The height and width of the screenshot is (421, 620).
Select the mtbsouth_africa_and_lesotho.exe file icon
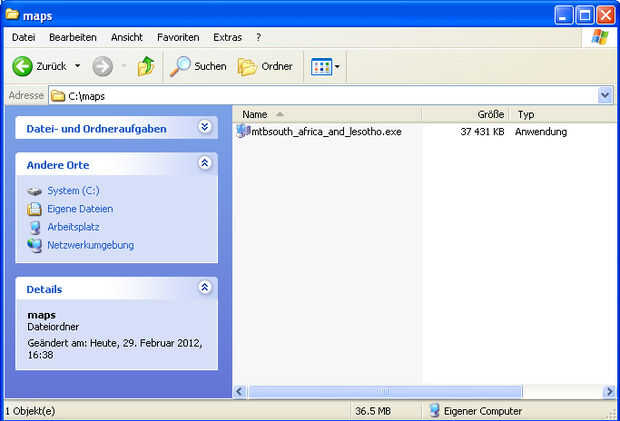coord(243,131)
